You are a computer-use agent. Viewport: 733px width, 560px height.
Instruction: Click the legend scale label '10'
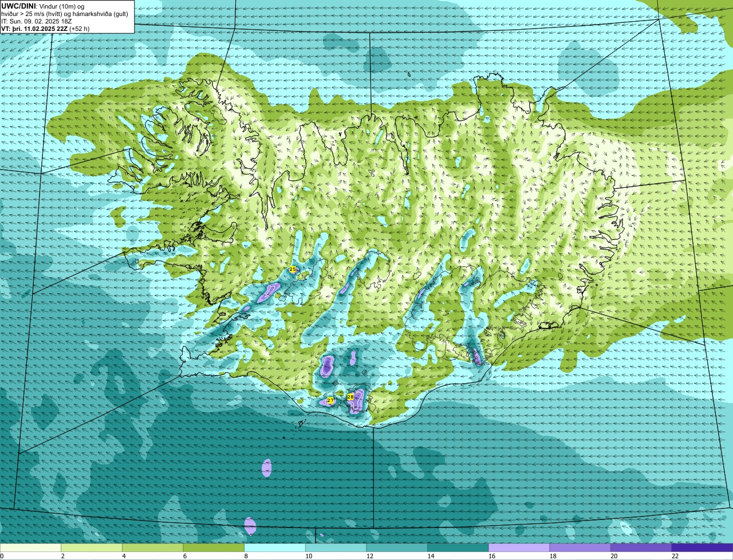309,556
